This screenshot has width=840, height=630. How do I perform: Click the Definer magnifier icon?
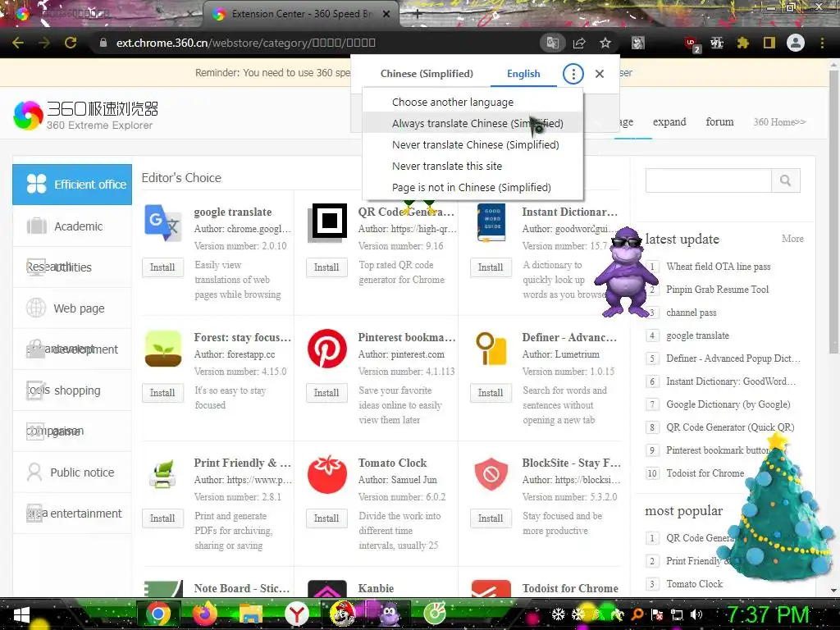[x=491, y=349]
